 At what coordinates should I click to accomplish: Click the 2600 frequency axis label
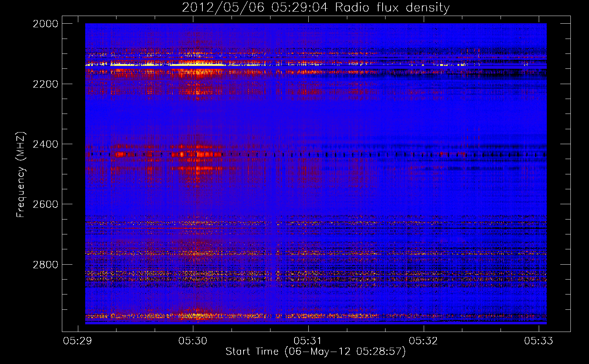pyautogui.click(x=46, y=204)
